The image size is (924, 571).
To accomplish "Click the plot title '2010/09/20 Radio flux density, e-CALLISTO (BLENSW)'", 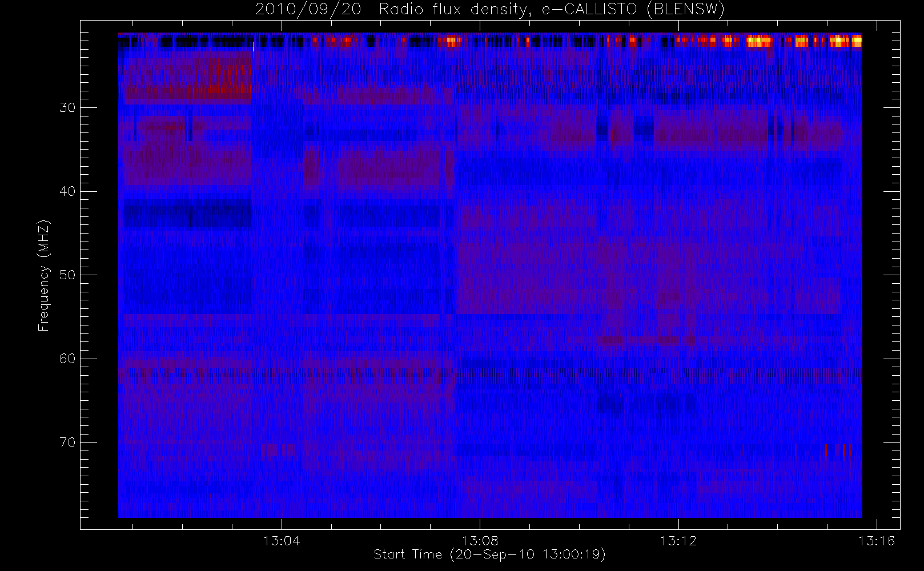I will [490, 10].
